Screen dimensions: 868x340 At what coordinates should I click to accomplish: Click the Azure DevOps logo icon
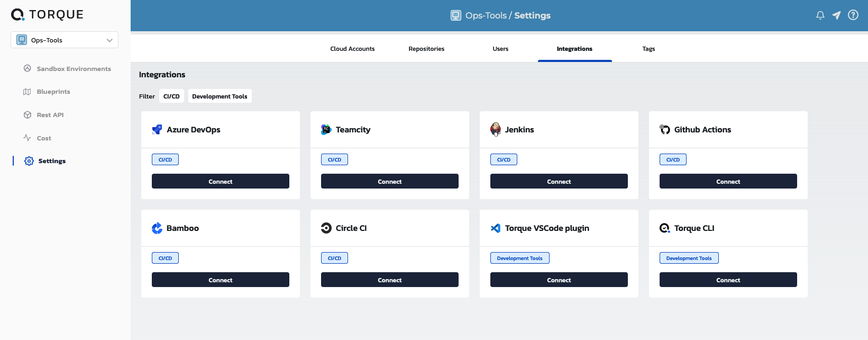pyautogui.click(x=157, y=130)
